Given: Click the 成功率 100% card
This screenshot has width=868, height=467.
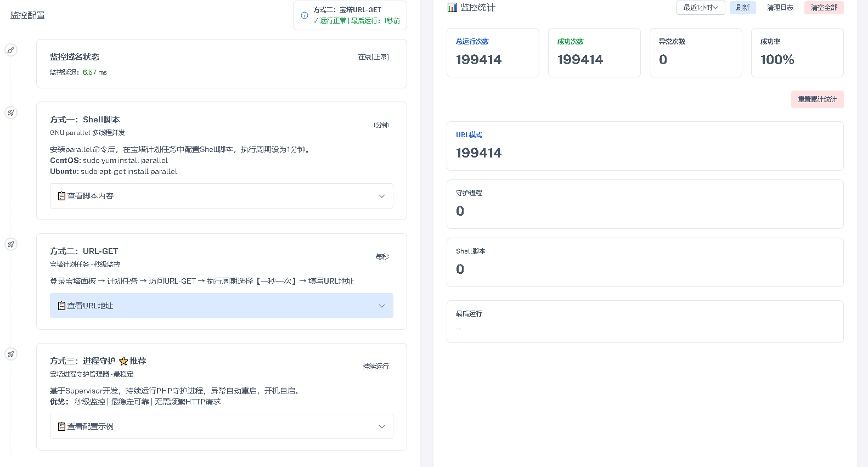Looking at the screenshot, I should 797,53.
